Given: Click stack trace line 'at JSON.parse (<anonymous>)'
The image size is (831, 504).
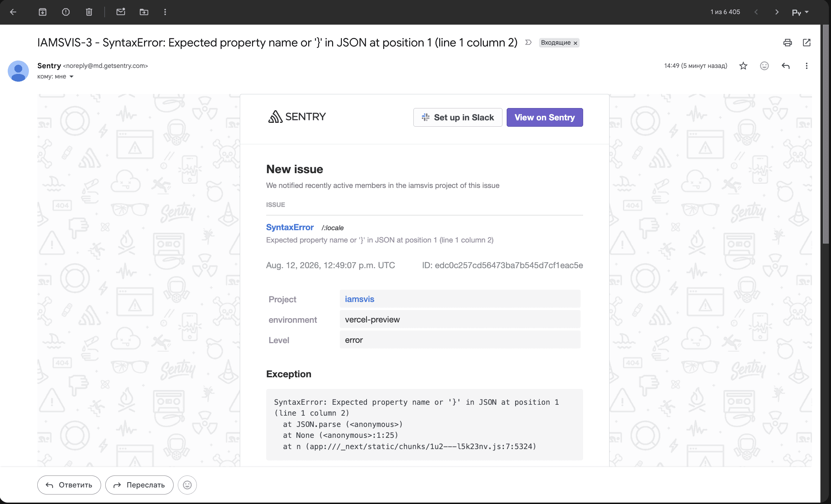Looking at the screenshot, I should coord(343,424).
